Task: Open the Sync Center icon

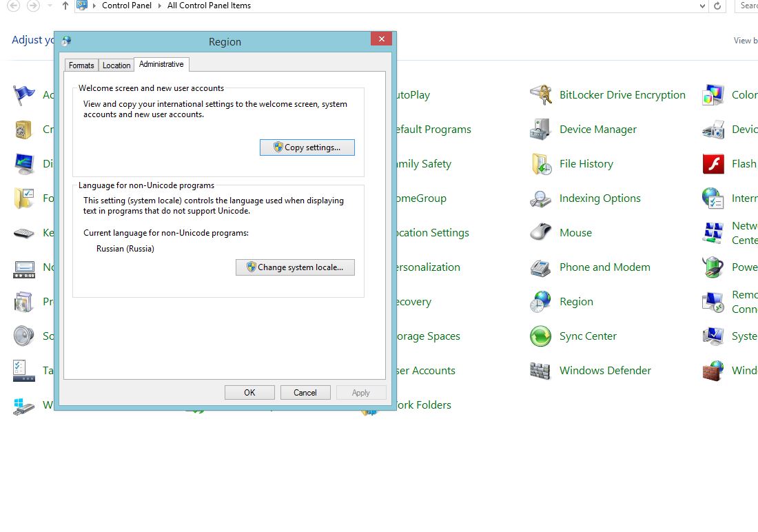Action: tap(540, 336)
